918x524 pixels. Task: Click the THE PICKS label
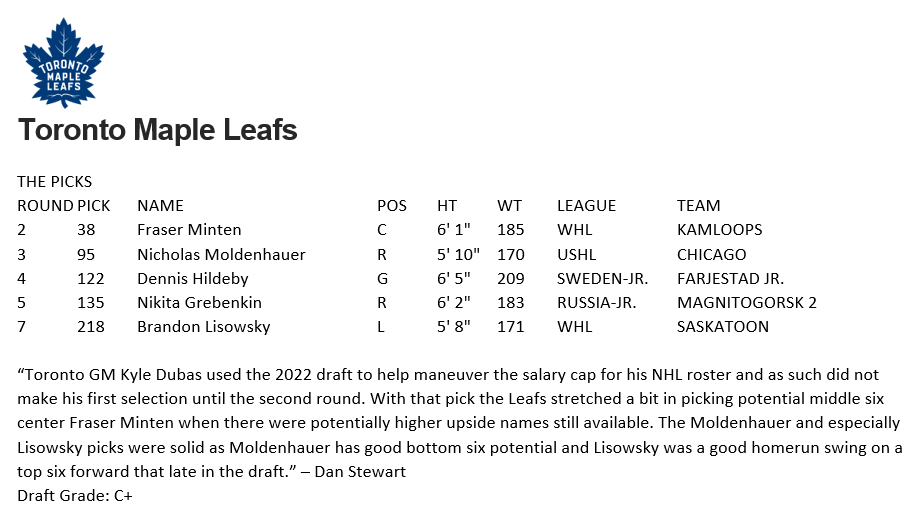54,181
